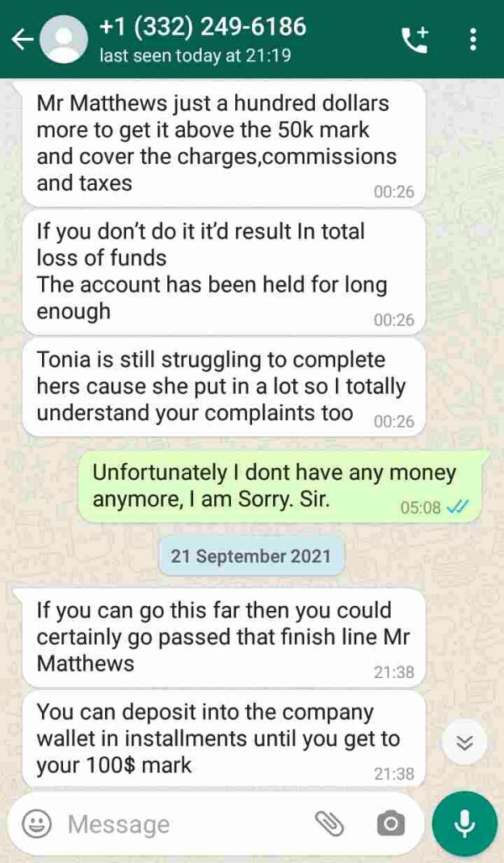
Task: Open the contact's profile picture avatar
Action: [x=65, y=39]
